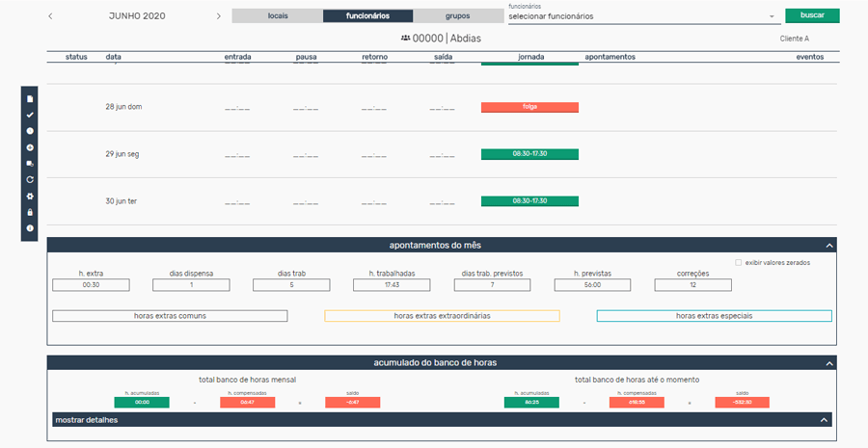Collapse the apontamentos do mês panel
868x448 pixels.
click(x=828, y=246)
